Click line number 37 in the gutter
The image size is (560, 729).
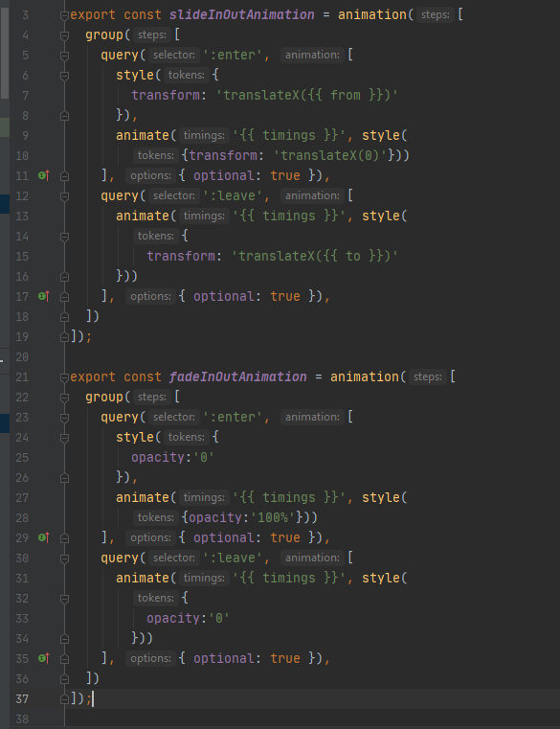pos(22,698)
